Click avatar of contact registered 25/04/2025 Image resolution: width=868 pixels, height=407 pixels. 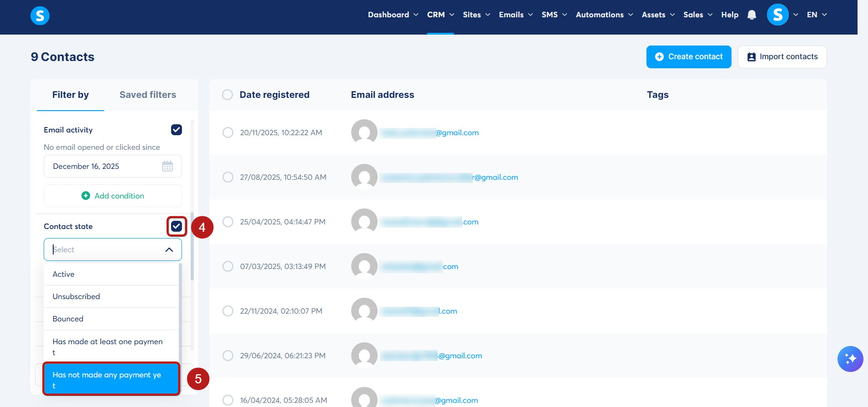(x=364, y=222)
